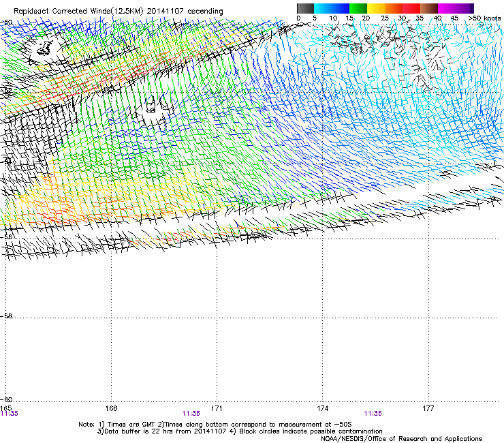The width and height of the screenshot is (504, 443).
Task: Click longitude label '174'
Action: pos(322,408)
